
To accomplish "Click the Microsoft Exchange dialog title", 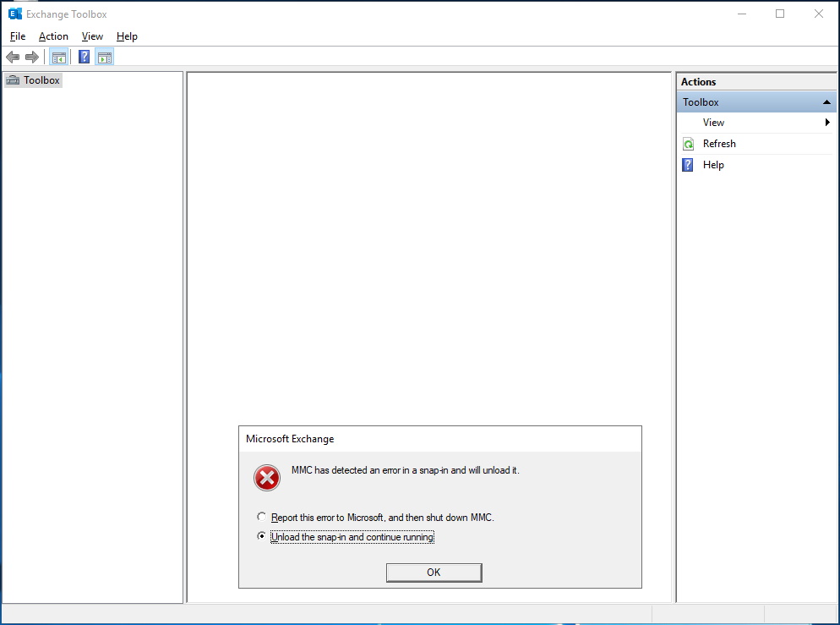I will (x=290, y=439).
